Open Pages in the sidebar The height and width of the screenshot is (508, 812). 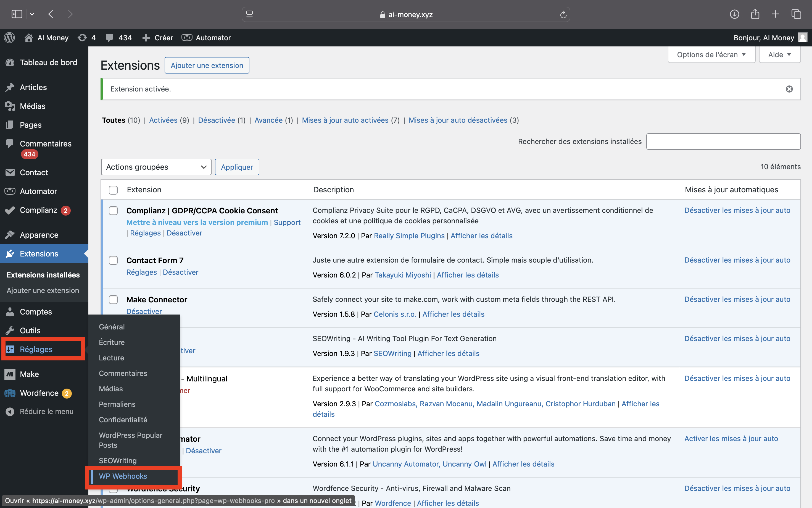click(44, 125)
